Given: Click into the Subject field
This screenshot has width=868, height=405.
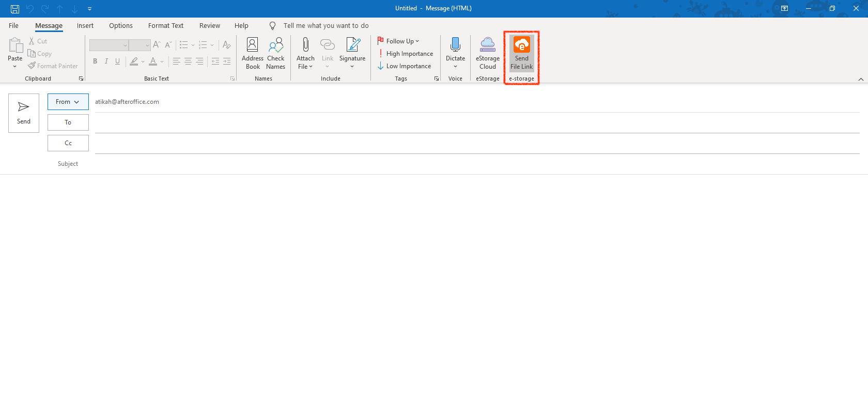Looking at the screenshot, I should pos(465,164).
